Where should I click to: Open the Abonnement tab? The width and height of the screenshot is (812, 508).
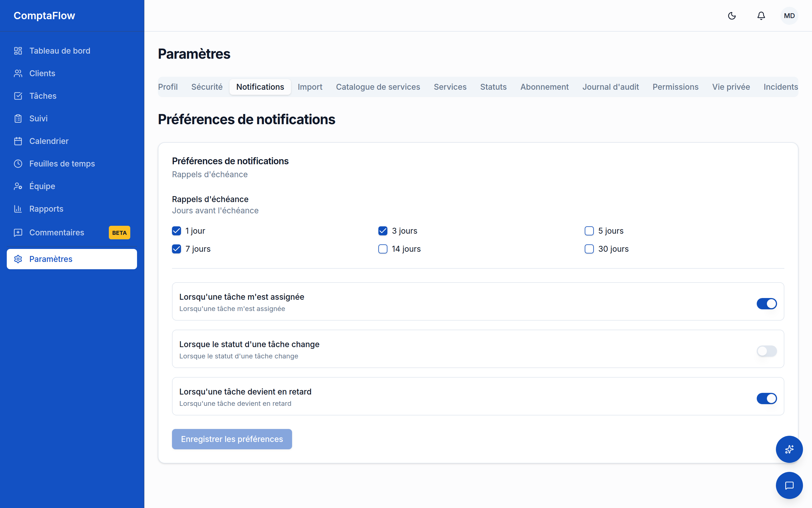pyautogui.click(x=545, y=87)
